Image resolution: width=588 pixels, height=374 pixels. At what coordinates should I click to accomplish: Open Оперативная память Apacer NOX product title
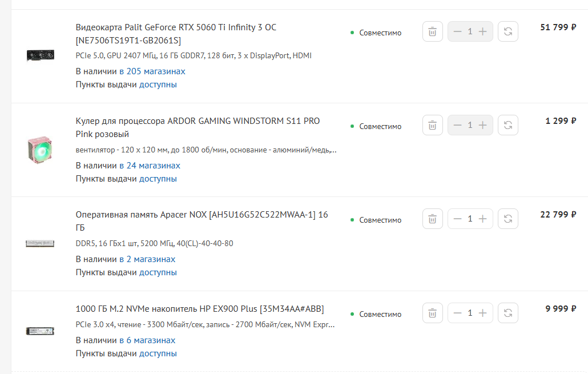coord(202,221)
